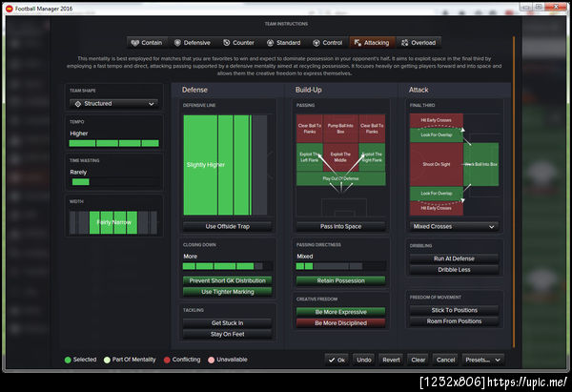Choose the Standard mentality tab
The height and width of the screenshot is (392, 572).
click(284, 43)
